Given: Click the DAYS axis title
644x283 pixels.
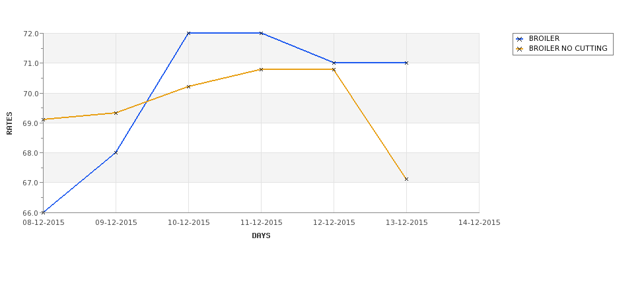Looking at the screenshot, I should [261, 236].
